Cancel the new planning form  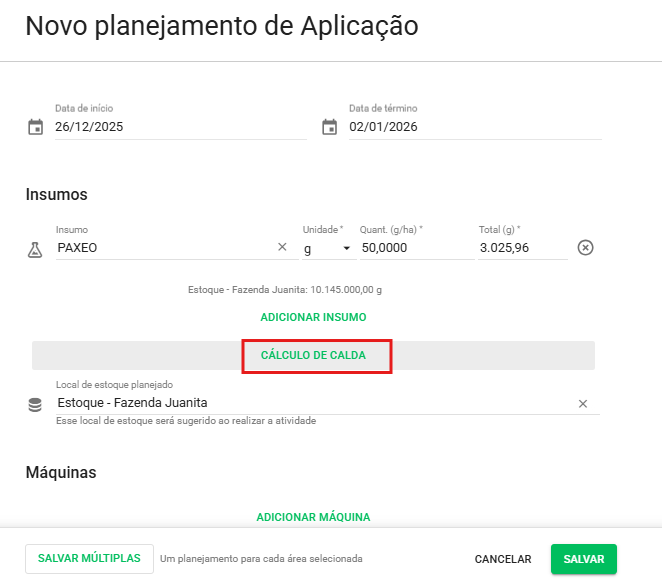503,559
